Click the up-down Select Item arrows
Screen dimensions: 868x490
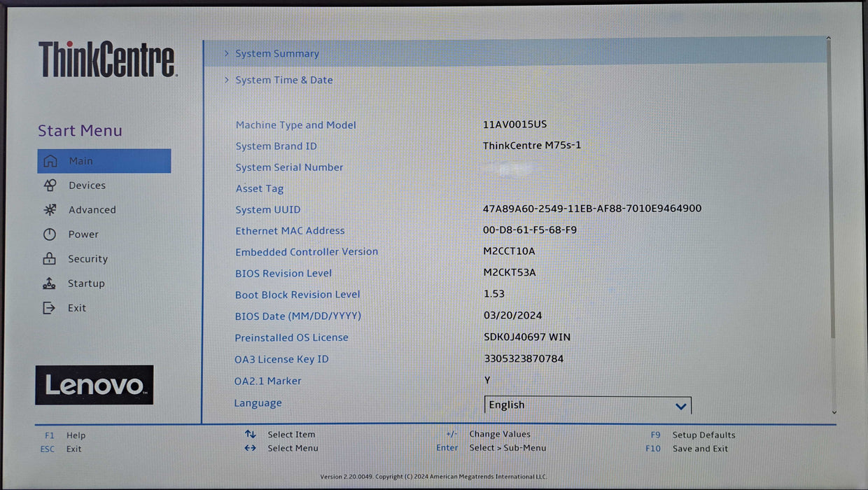tap(250, 435)
